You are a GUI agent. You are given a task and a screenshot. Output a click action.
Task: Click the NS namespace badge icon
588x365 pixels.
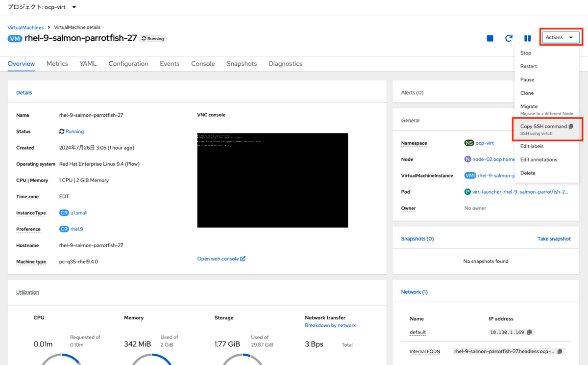point(469,143)
